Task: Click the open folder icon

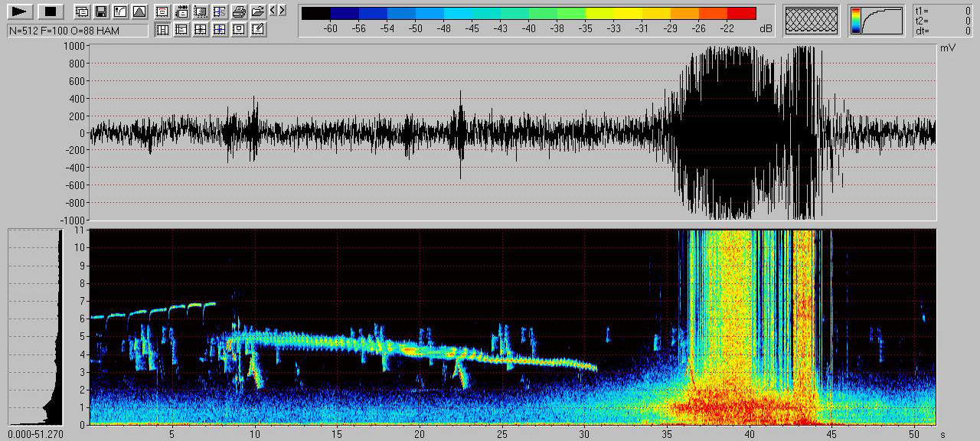Action: pos(258,11)
